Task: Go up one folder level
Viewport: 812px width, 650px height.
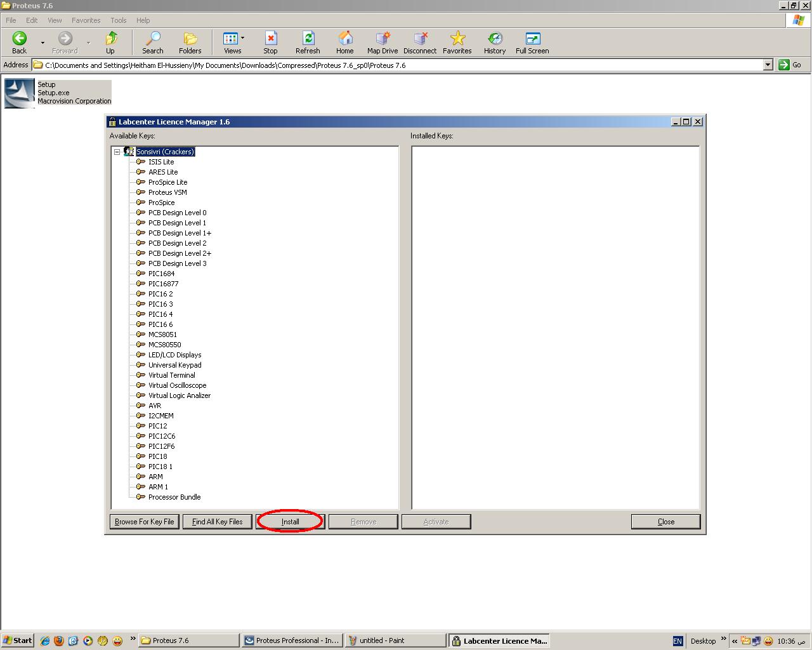Action: click(x=111, y=39)
